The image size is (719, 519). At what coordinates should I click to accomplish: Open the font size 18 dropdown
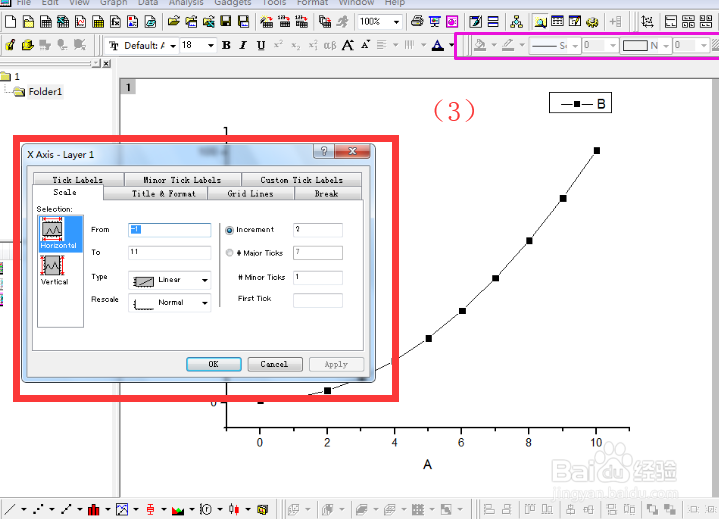(210, 45)
